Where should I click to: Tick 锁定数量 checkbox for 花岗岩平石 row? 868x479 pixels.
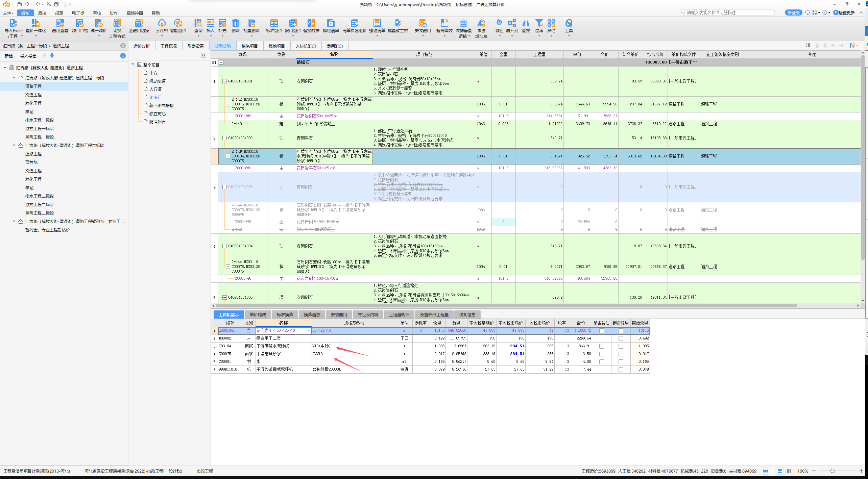point(621,331)
